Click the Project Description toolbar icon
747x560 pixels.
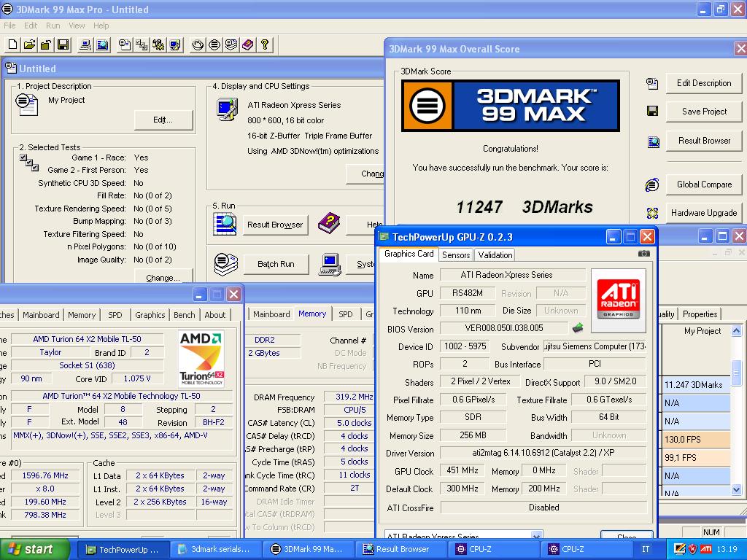coord(125,44)
